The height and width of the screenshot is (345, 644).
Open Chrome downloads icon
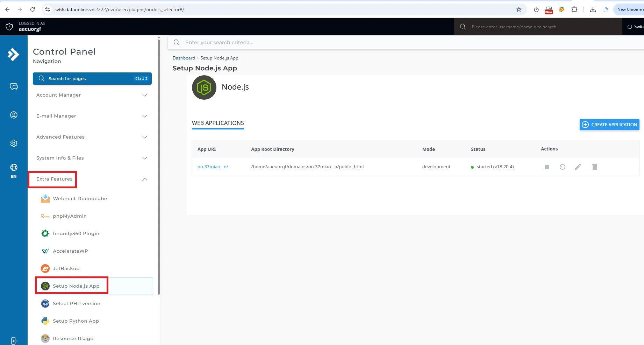tap(593, 9)
